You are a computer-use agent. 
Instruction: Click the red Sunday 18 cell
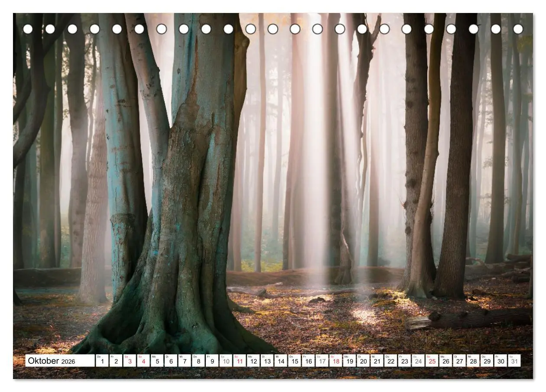[336, 360]
